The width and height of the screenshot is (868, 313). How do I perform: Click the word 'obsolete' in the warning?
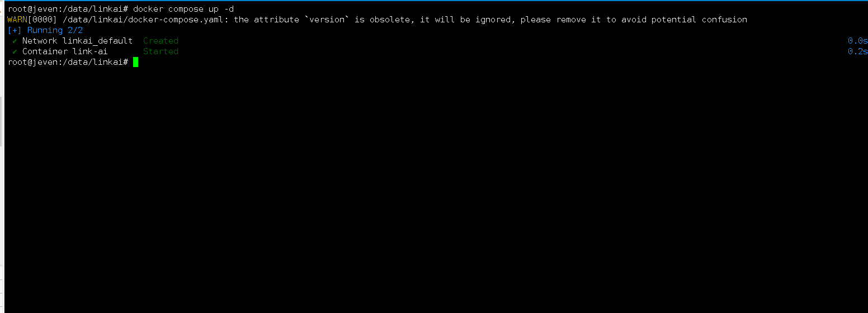389,20
